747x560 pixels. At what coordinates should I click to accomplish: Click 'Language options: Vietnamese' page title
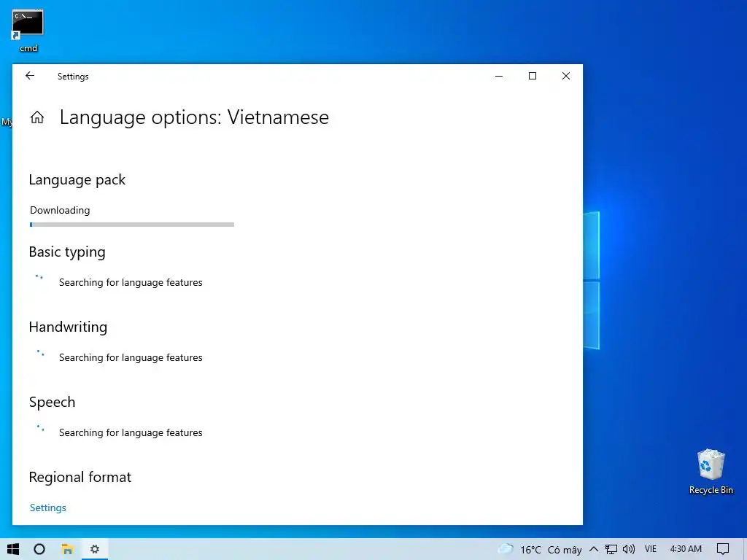(194, 117)
